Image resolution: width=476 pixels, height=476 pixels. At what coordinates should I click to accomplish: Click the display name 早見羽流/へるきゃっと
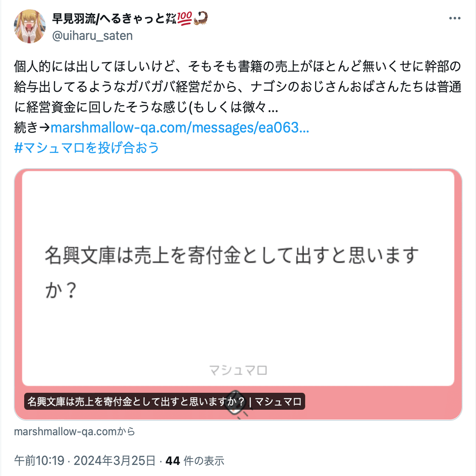[x=108, y=19]
